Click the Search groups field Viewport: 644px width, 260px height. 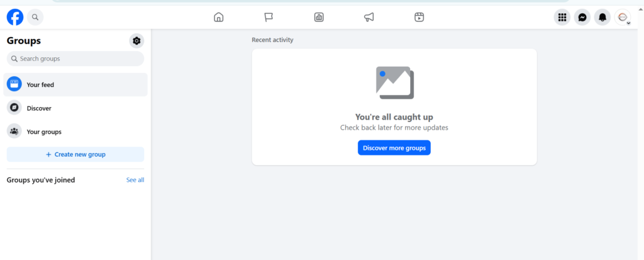pos(75,59)
